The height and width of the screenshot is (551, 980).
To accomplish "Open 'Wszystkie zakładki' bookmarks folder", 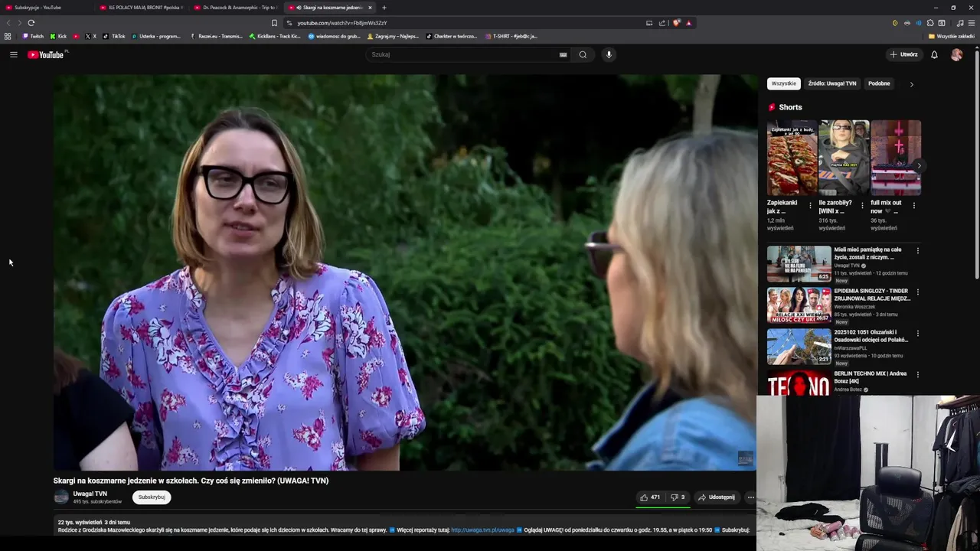I will pyautogui.click(x=952, y=36).
